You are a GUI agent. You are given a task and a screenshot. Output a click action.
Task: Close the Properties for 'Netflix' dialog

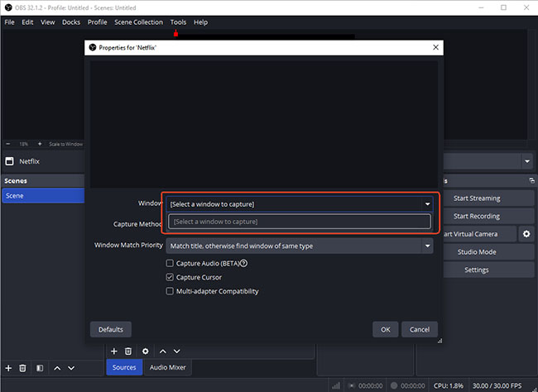[x=435, y=47]
